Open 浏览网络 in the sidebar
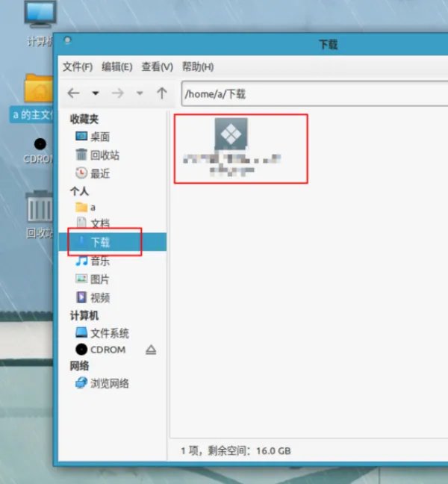 click(x=113, y=383)
